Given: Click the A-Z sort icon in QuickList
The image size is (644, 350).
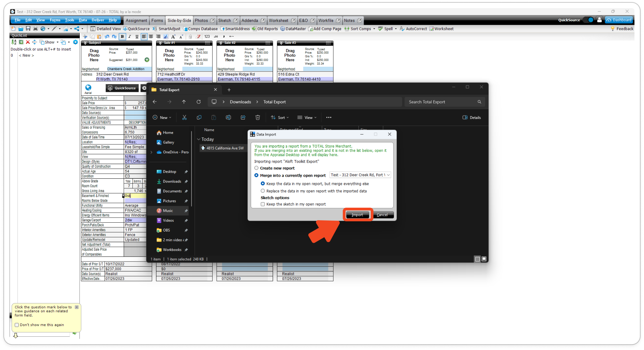Looking at the screenshot, I should pos(14,42).
